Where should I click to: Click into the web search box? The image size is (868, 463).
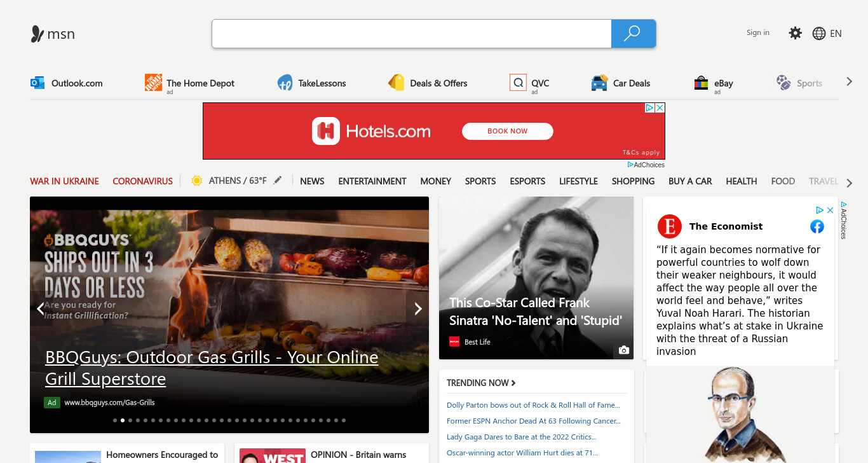point(412,34)
